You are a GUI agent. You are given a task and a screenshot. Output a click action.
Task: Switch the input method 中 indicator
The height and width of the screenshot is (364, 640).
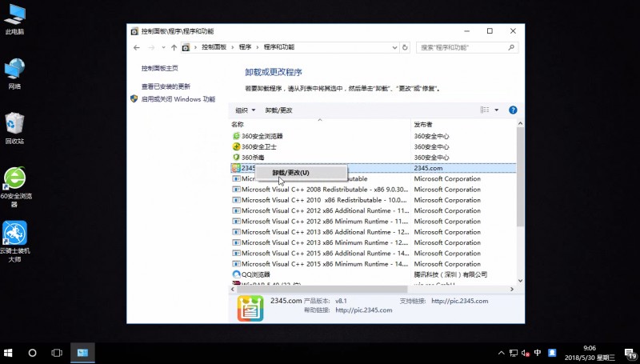(x=538, y=353)
